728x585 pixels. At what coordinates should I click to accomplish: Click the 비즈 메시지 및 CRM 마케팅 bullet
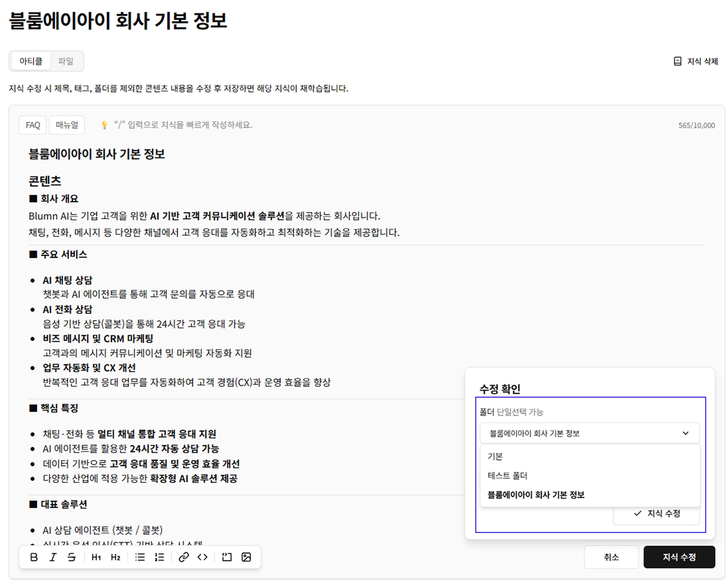click(98, 338)
